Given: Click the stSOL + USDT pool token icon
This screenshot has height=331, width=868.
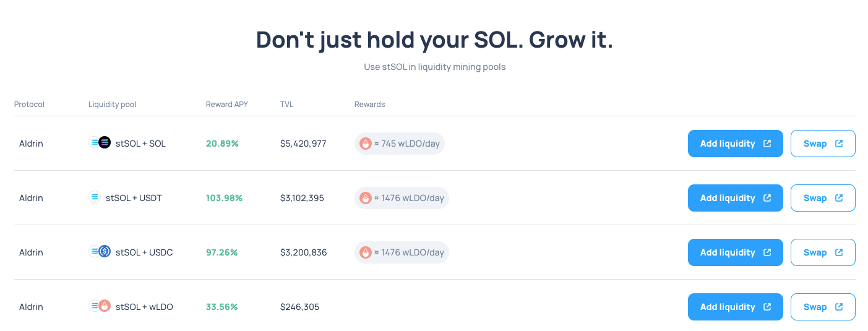Looking at the screenshot, I should (x=95, y=197).
